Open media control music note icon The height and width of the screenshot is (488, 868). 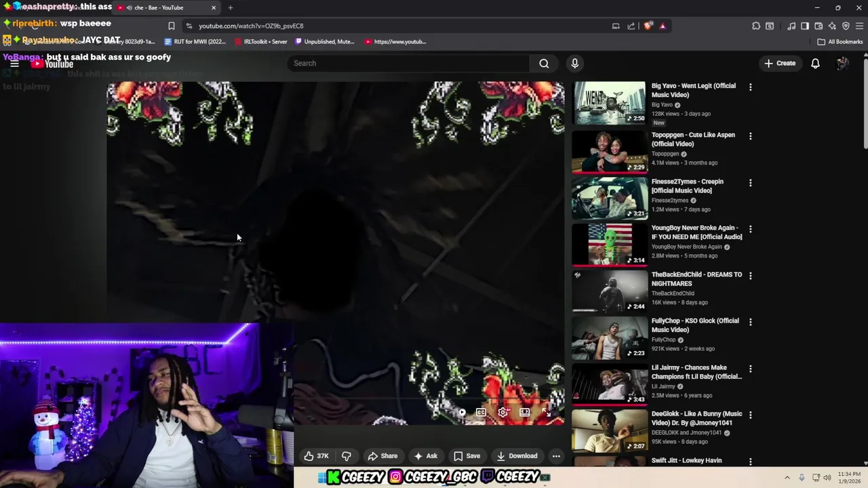[x=791, y=26]
